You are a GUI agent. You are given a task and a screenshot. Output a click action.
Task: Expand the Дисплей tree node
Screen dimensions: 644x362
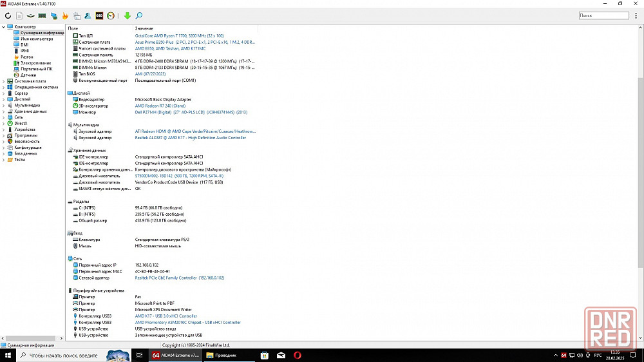pyautogui.click(x=3, y=99)
